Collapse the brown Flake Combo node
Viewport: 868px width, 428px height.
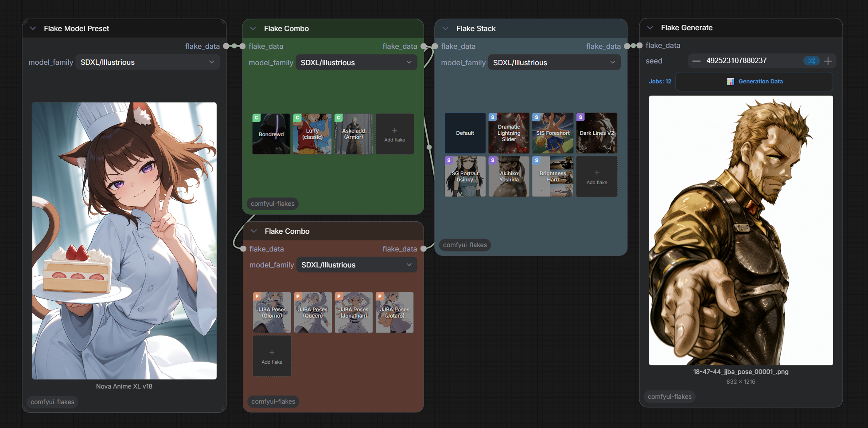coord(254,231)
